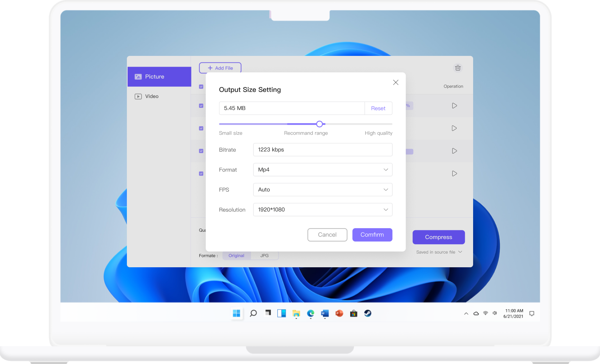Screen dimensions: 600x364
Task: Cancel the output size settings
Action: (327, 235)
